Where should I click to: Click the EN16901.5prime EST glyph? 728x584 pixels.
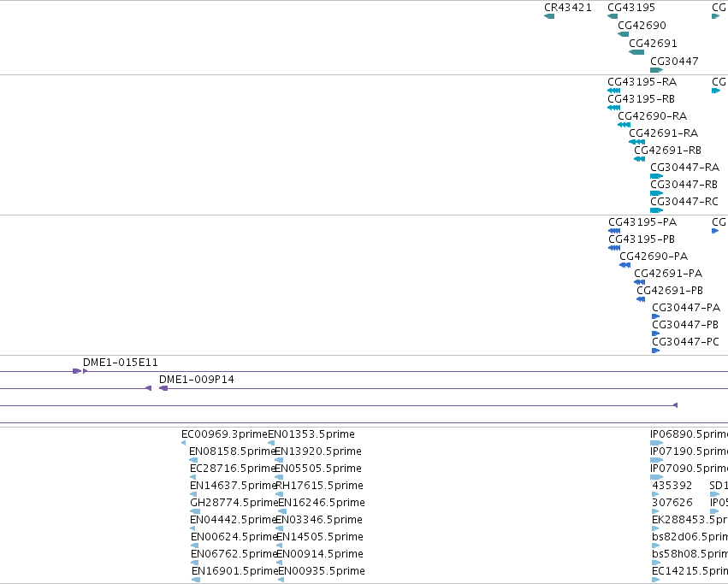pos(196,581)
